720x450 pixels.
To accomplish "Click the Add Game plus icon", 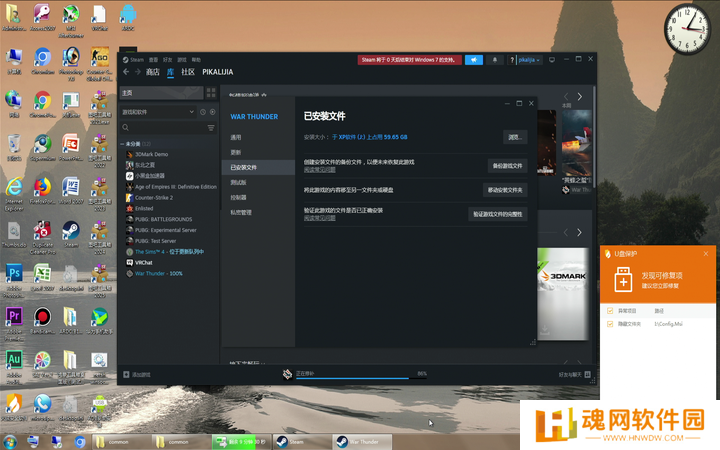I will click(x=126, y=375).
